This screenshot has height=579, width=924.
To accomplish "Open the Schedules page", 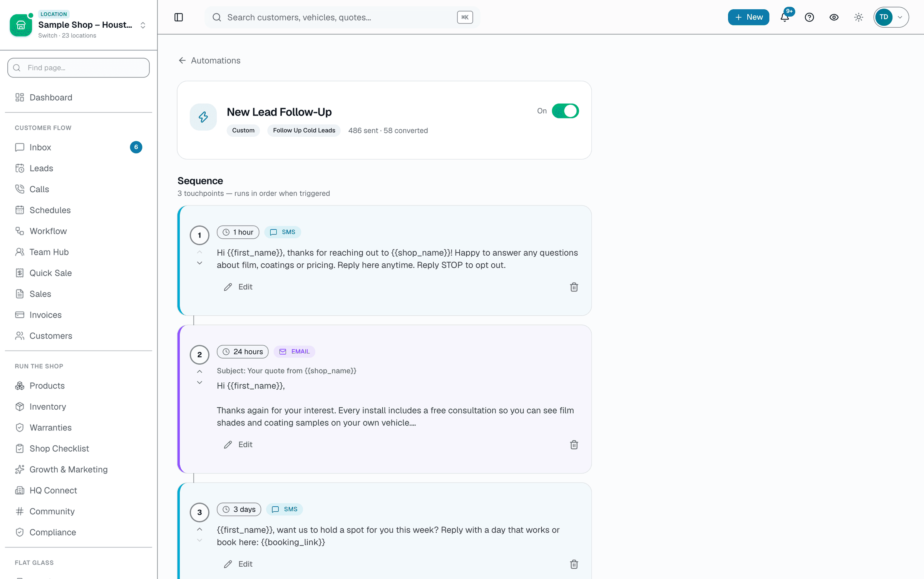I will tap(79, 210).
